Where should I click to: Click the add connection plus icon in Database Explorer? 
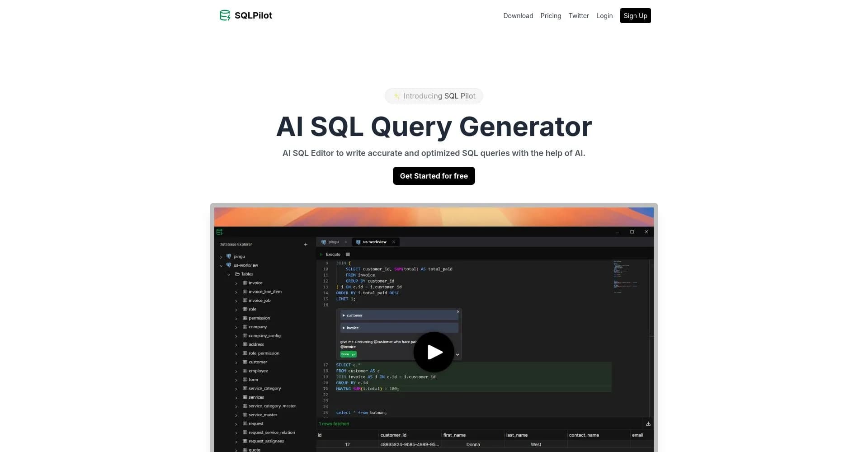[306, 244]
